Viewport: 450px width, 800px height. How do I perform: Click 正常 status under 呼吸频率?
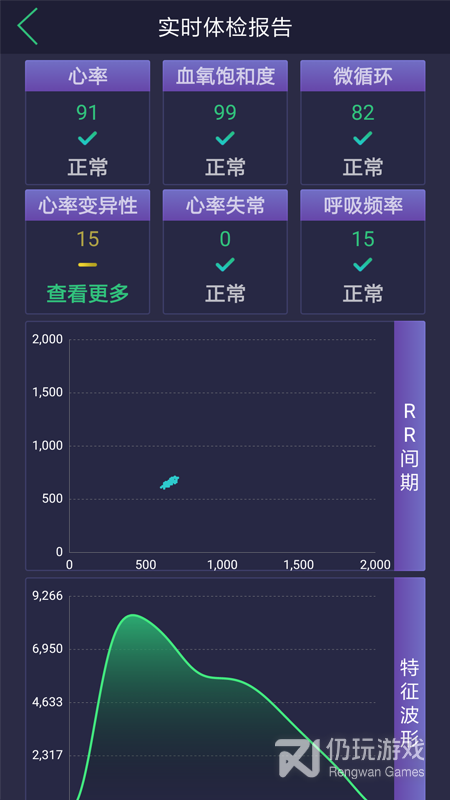[363, 294]
